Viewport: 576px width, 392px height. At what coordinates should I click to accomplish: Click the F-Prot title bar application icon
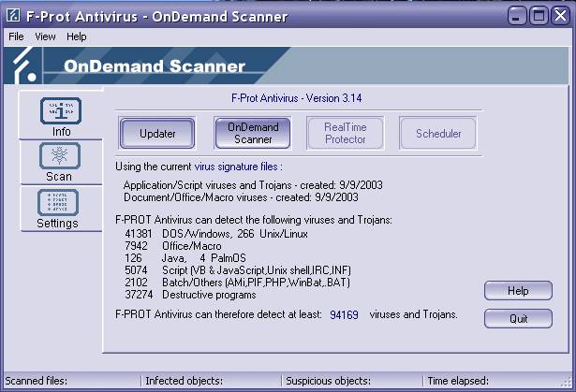[14, 16]
